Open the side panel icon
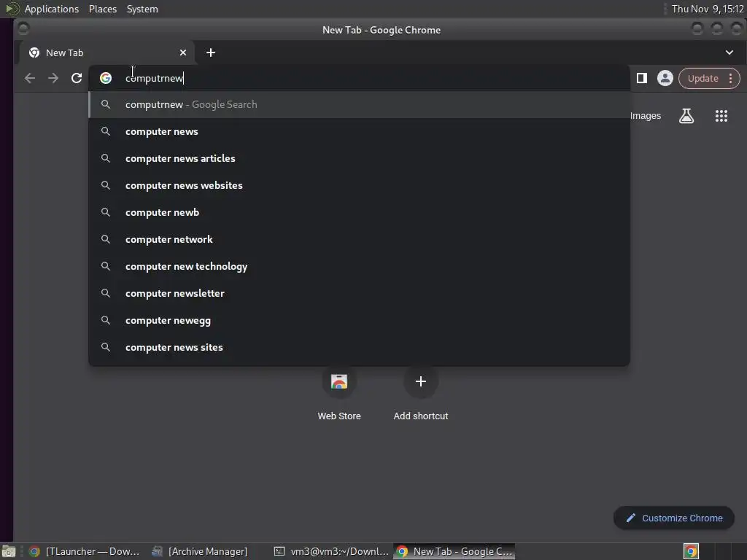 coord(642,78)
